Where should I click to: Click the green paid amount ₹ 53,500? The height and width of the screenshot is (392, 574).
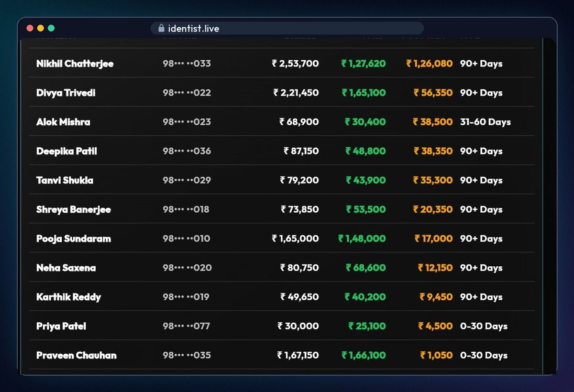point(366,209)
